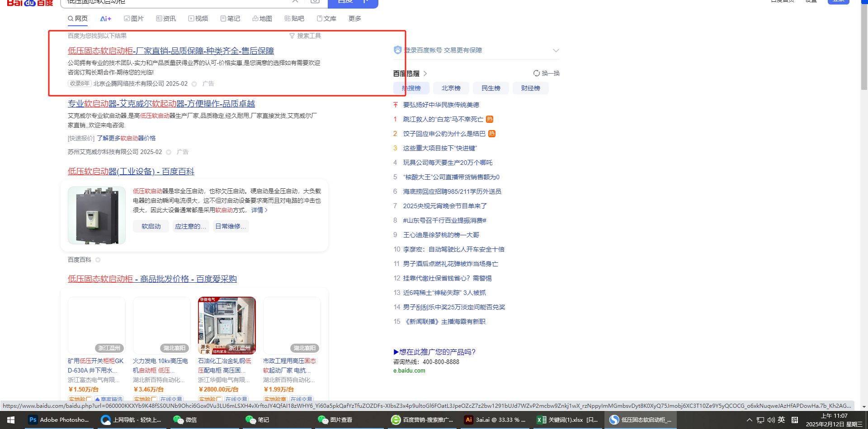Viewport: 868px width, 429px height.
Task: Open the e.baidu.com link
Action: pyautogui.click(x=409, y=371)
